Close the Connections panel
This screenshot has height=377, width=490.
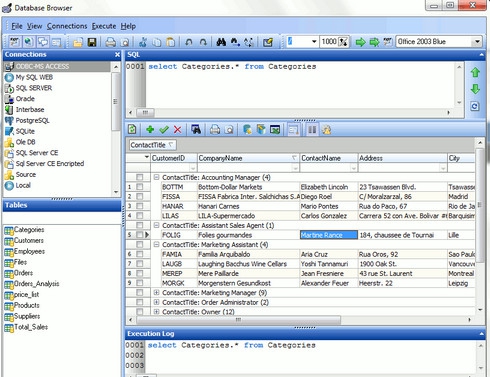117,54
